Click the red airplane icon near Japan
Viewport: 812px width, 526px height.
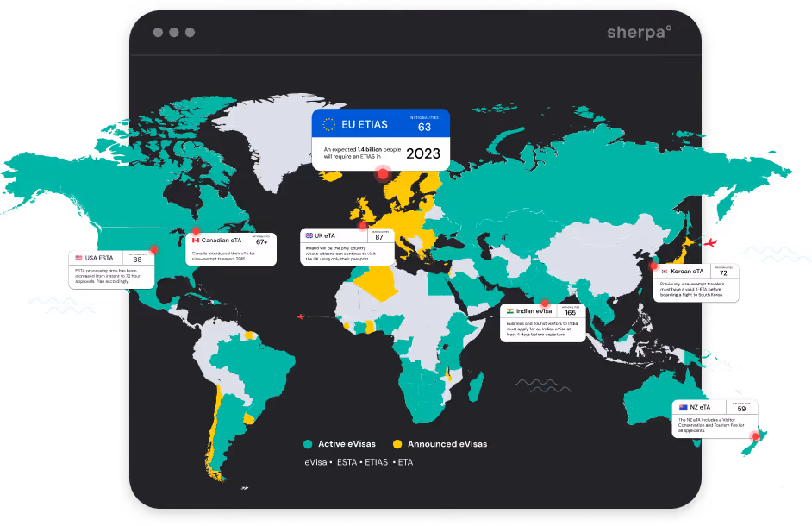710,242
